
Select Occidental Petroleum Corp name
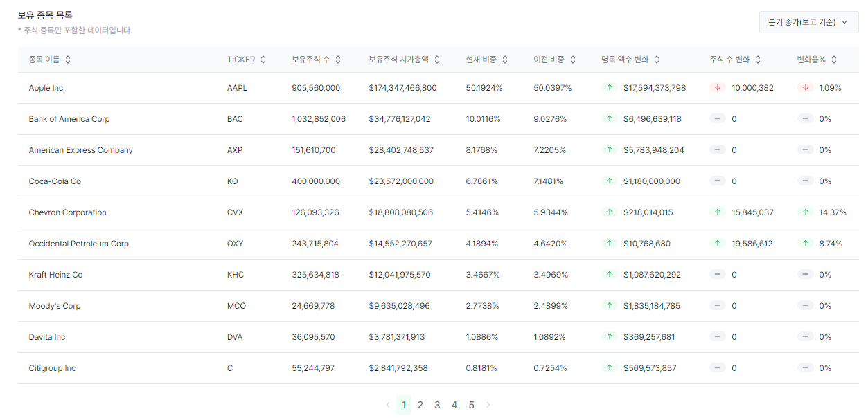click(x=79, y=244)
